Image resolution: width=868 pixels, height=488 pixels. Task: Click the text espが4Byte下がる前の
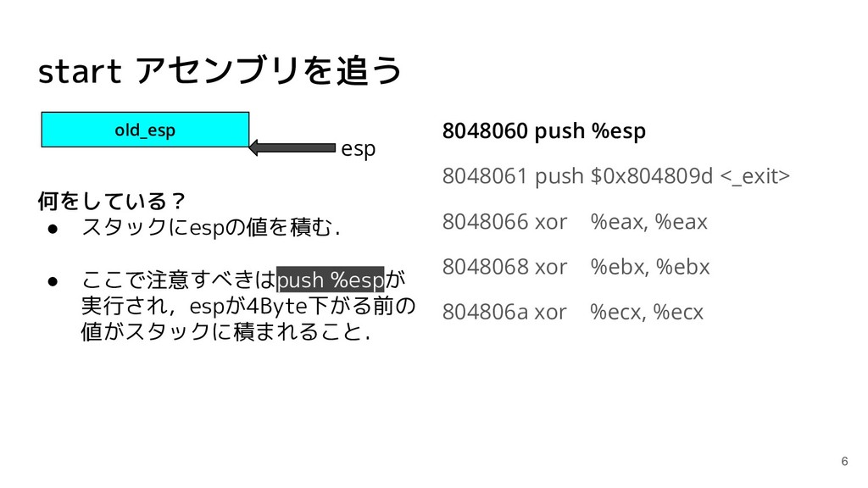click(303, 306)
